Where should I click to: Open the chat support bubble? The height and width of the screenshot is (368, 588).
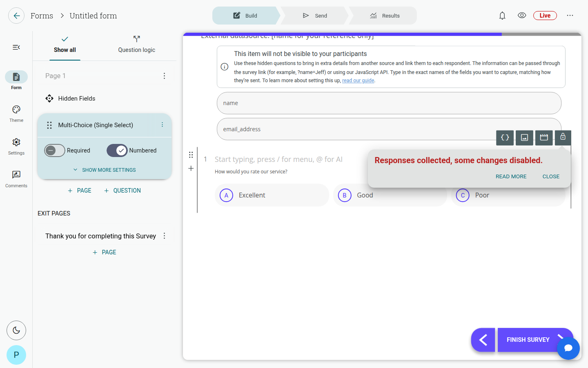(x=568, y=348)
